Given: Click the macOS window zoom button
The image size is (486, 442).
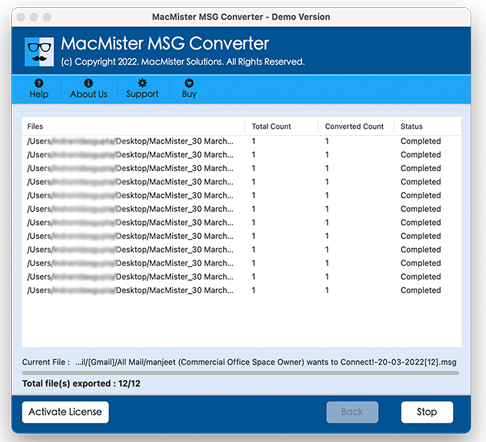Looking at the screenshot, I should pyautogui.click(x=47, y=17).
